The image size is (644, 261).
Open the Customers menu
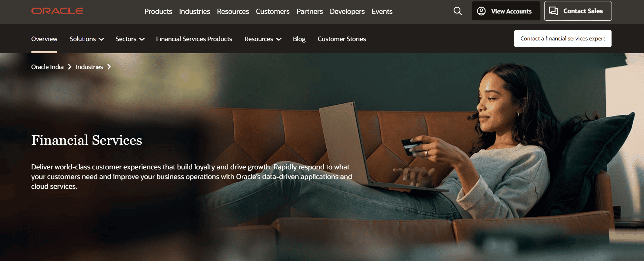pyautogui.click(x=272, y=11)
